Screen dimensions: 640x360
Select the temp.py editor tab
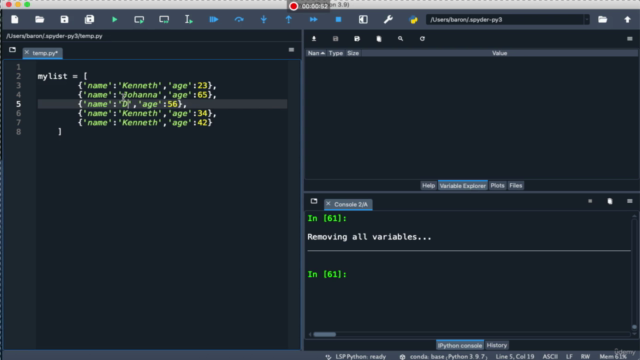click(42, 53)
